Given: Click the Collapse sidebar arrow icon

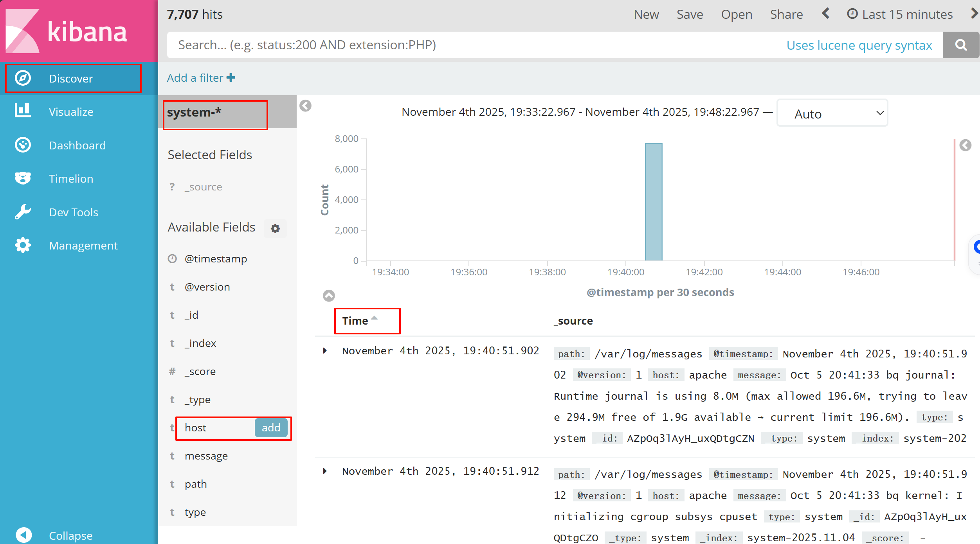Looking at the screenshot, I should (x=23, y=535).
